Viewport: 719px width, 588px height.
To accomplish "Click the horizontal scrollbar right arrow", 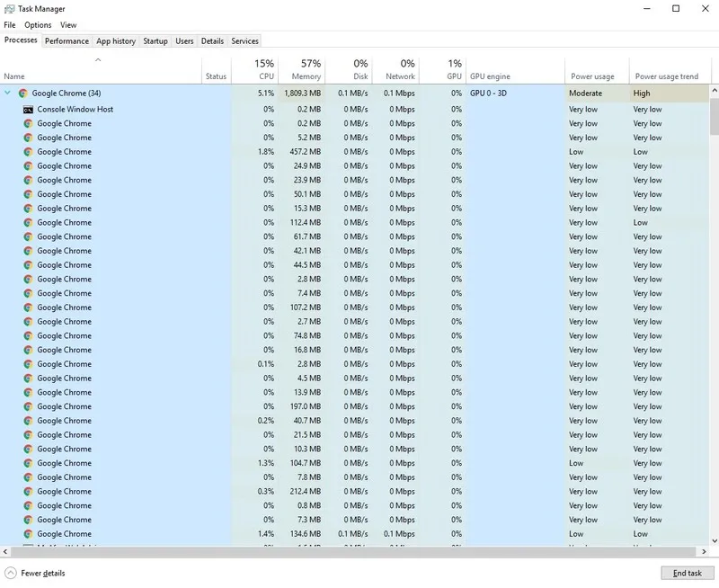I will [704, 551].
